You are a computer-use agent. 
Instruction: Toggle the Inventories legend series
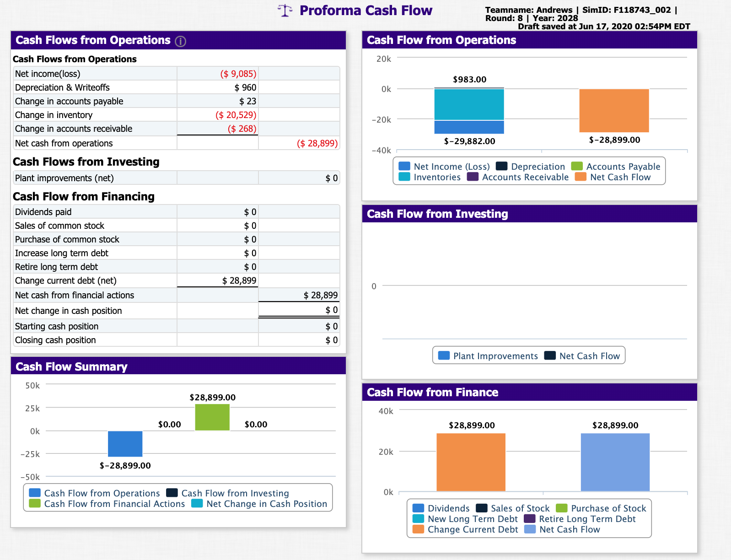coord(430,177)
